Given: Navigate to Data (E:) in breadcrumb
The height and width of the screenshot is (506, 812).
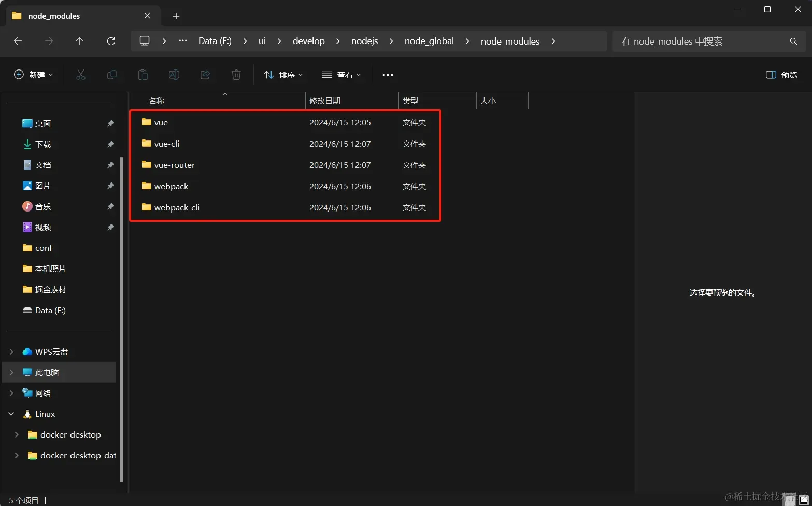Looking at the screenshot, I should (x=215, y=41).
